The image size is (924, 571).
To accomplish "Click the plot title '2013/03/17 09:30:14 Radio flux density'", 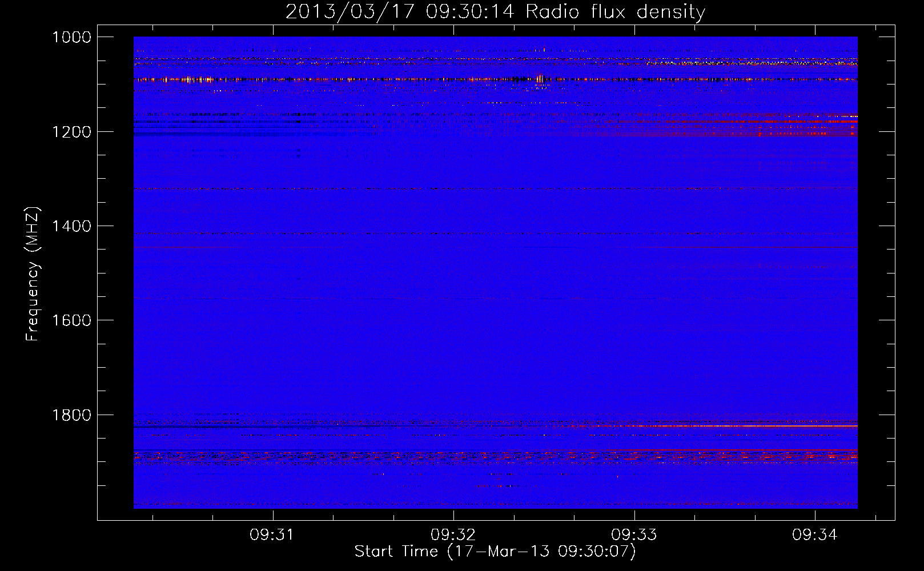I will tap(495, 11).
